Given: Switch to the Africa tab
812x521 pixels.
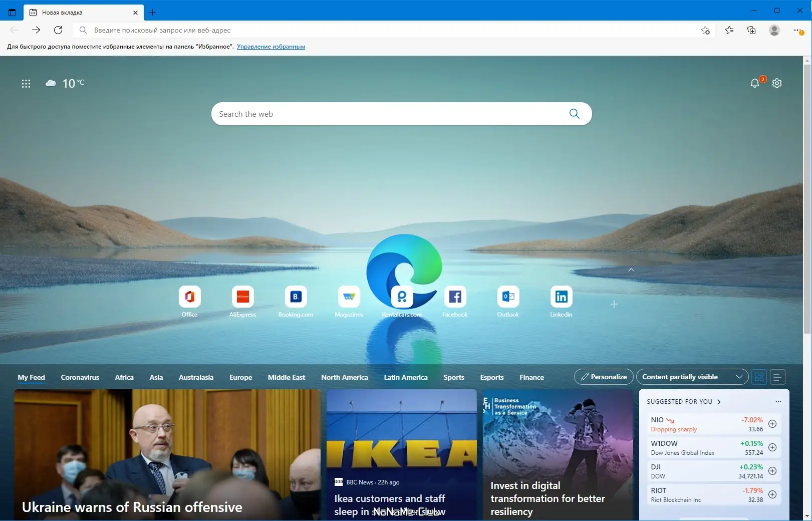Looking at the screenshot, I should point(124,377).
